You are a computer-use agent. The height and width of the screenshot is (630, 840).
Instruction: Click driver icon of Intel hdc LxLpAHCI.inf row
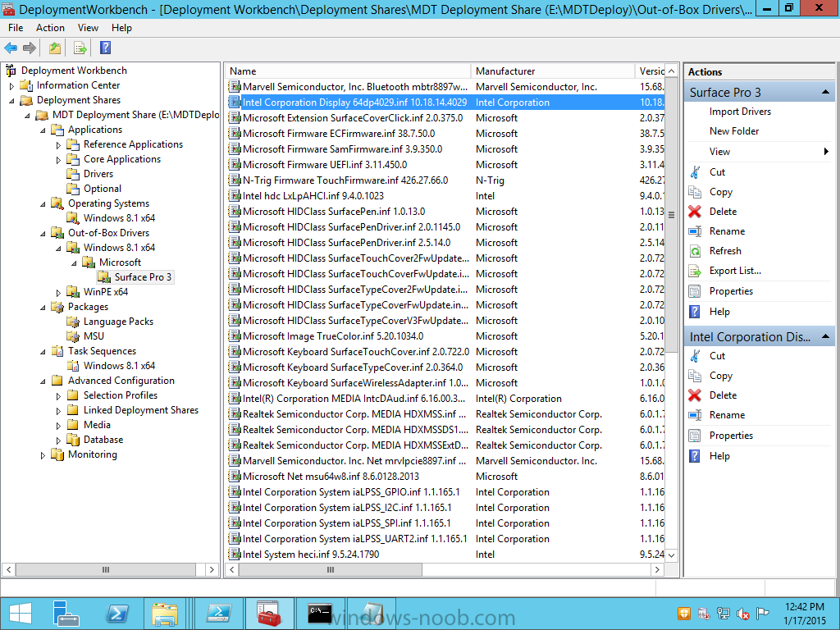(234, 195)
